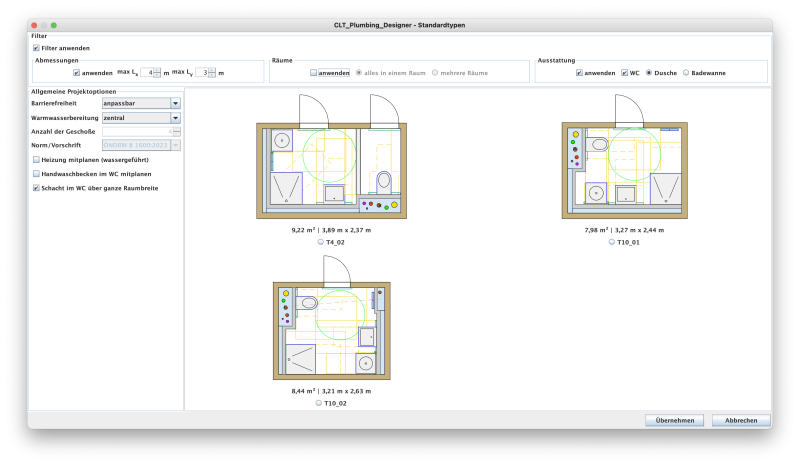The height and width of the screenshot is (465, 800).
Task: Choose the T10_01 standard type
Action: (x=613, y=241)
